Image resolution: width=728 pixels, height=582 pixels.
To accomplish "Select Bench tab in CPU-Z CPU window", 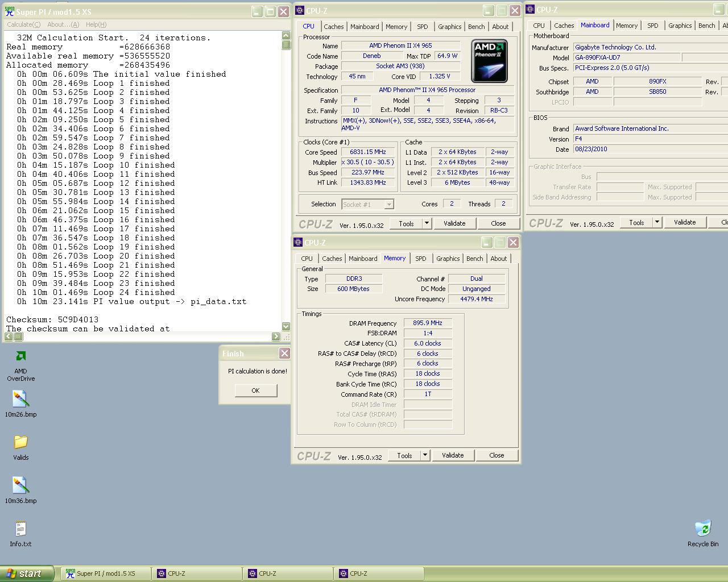I will tap(477, 27).
